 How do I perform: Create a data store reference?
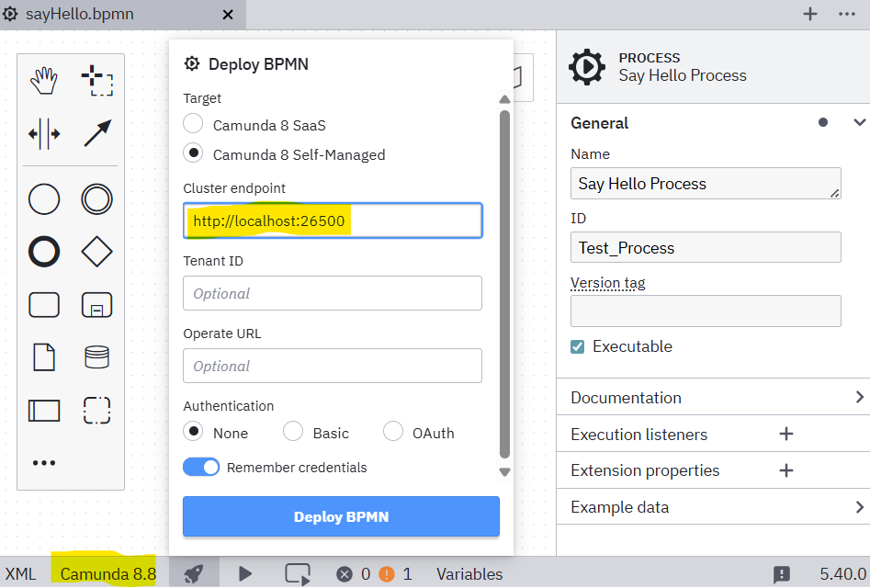pos(96,356)
